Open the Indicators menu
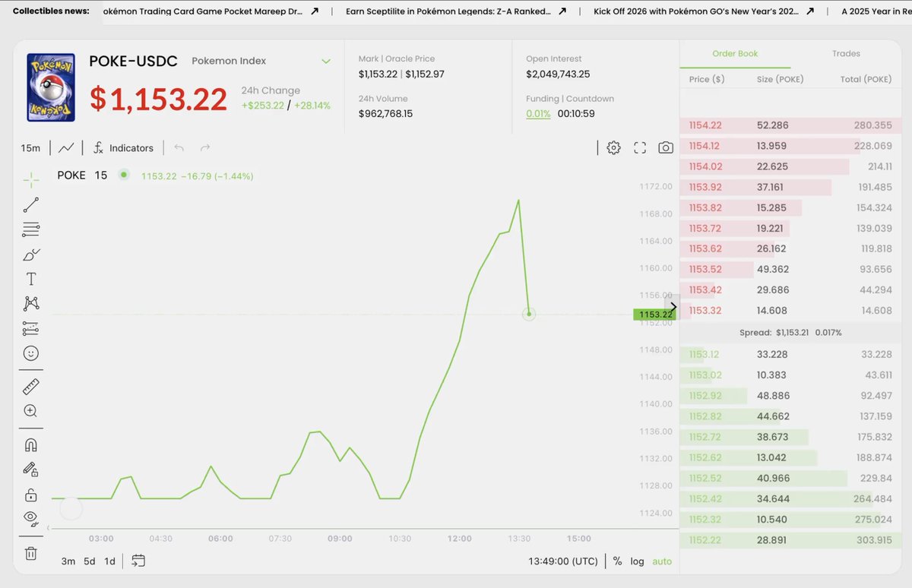Image resolution: width=912 pixels, height=588 pixels. pos(123,148)
